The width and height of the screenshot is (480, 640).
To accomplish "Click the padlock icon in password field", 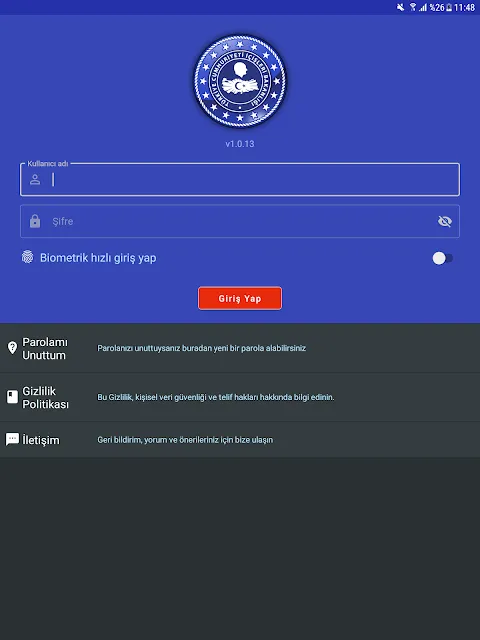I will pyautogui.click(x=35, y=221).
